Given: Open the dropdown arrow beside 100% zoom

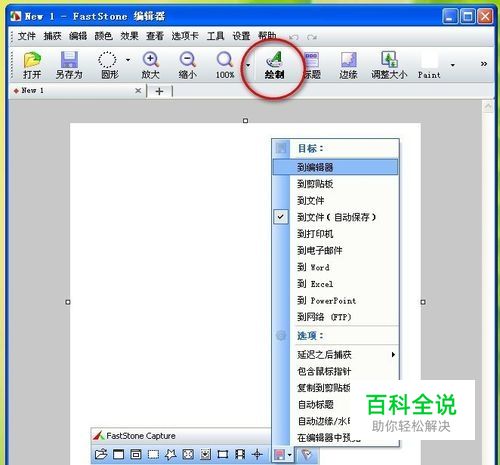Looking at the screenshot, I should pyautogui.click(x=248, y=65).
